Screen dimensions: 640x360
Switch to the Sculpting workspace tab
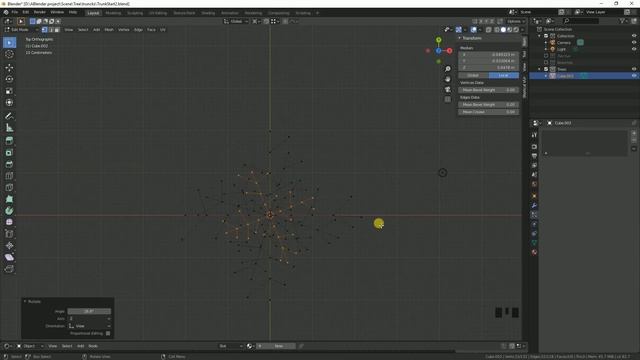tap(135, 13)
